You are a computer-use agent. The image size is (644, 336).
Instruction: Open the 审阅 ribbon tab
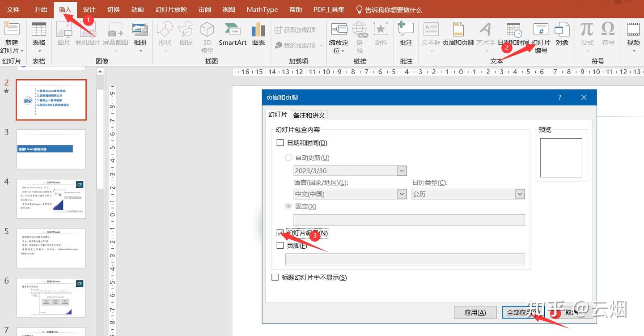tap(204, 9)
